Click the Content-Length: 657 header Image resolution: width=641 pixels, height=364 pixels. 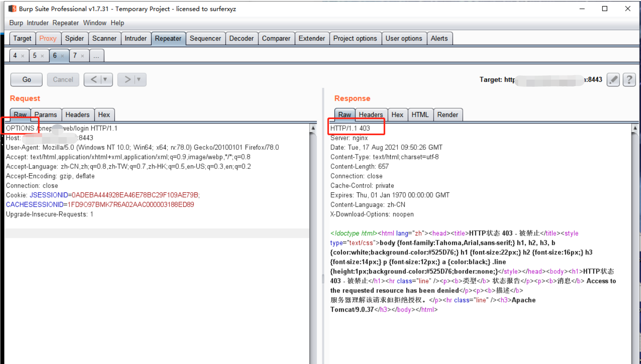point(359,166)
